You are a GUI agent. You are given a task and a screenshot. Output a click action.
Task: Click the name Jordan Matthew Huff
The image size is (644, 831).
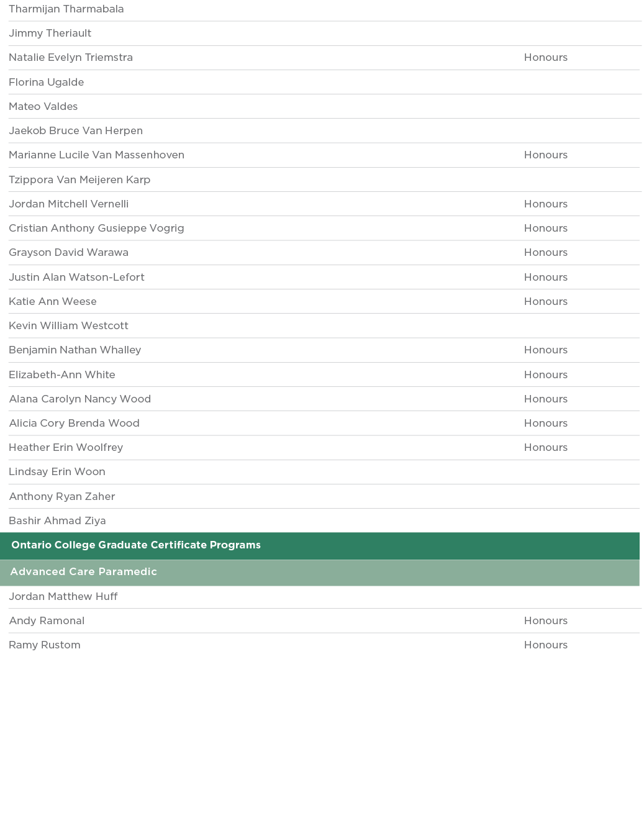pyautogui.click(x=63, y=597)
